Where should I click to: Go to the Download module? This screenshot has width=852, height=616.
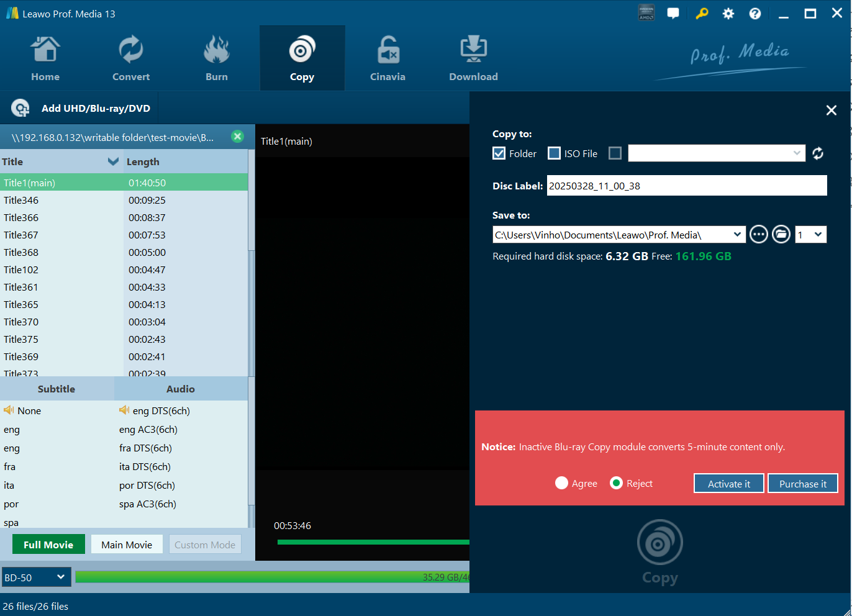(x=473, y=58)
